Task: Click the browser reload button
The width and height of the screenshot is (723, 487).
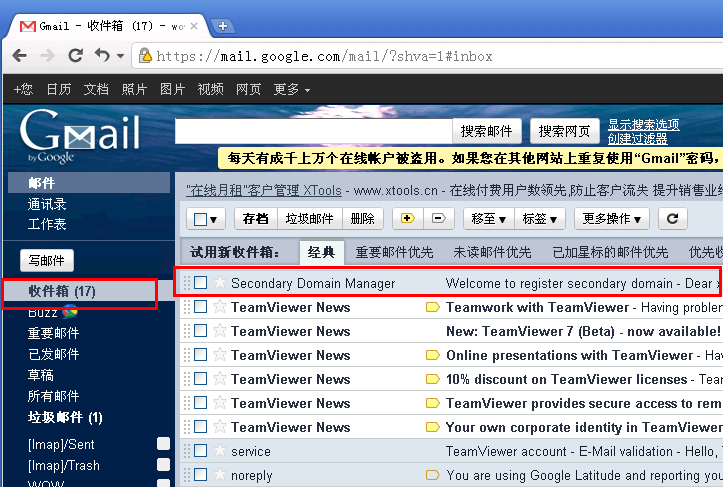Action: (75, 56)
